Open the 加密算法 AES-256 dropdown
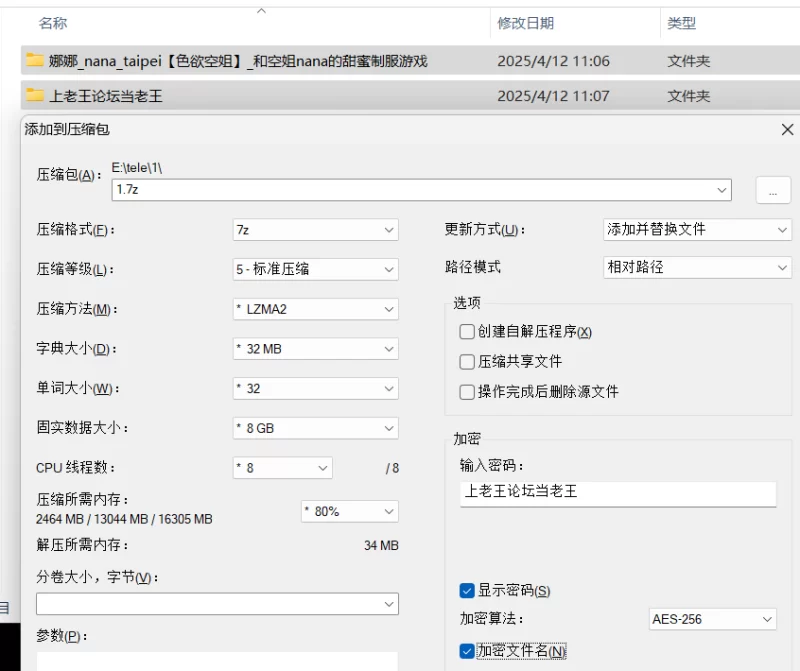 click(712, 620)
